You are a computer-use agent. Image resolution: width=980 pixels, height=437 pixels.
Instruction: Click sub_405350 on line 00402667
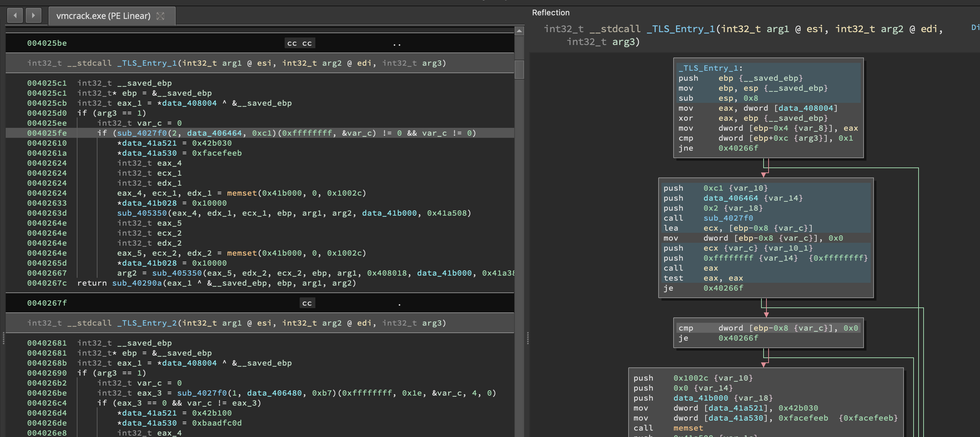177,273
